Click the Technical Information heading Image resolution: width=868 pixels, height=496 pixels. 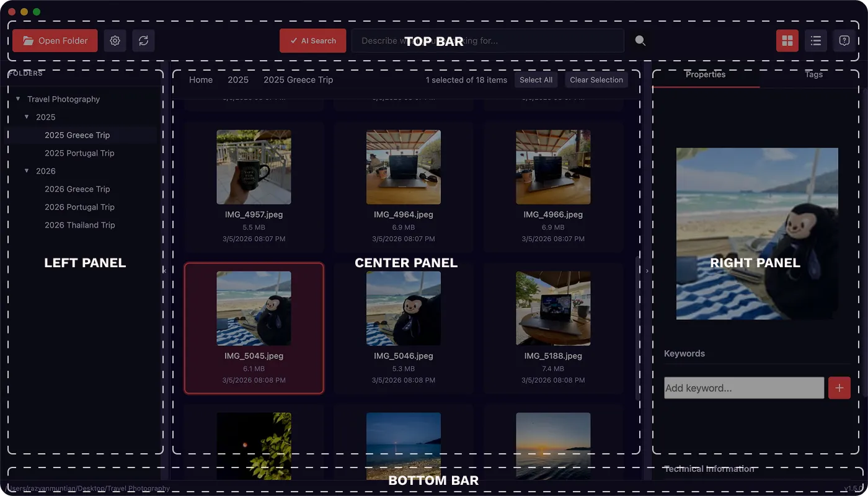(x=709, y=469)
